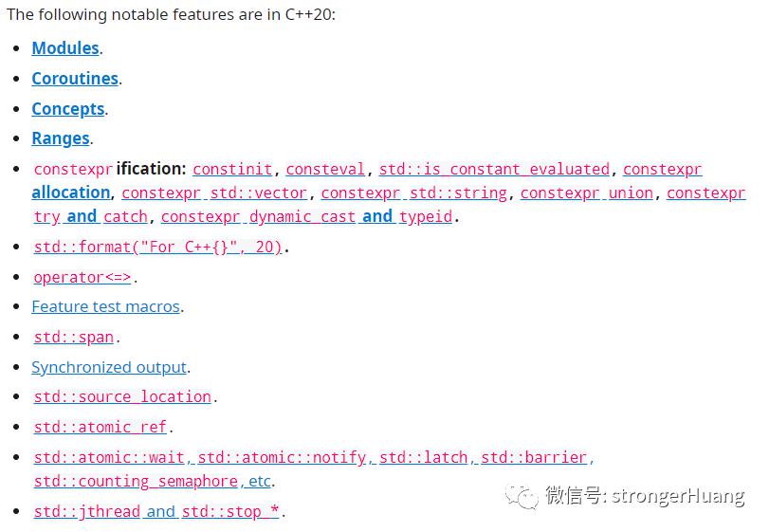Open the Ranges link

coord(61,138)
